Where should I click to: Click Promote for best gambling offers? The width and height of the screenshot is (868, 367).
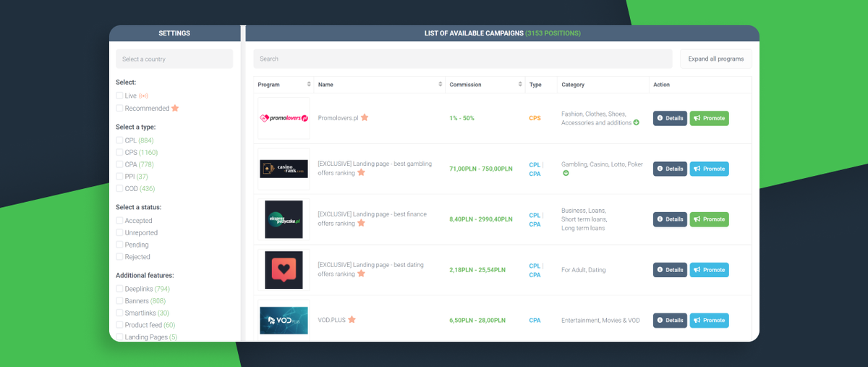(710, 169)
